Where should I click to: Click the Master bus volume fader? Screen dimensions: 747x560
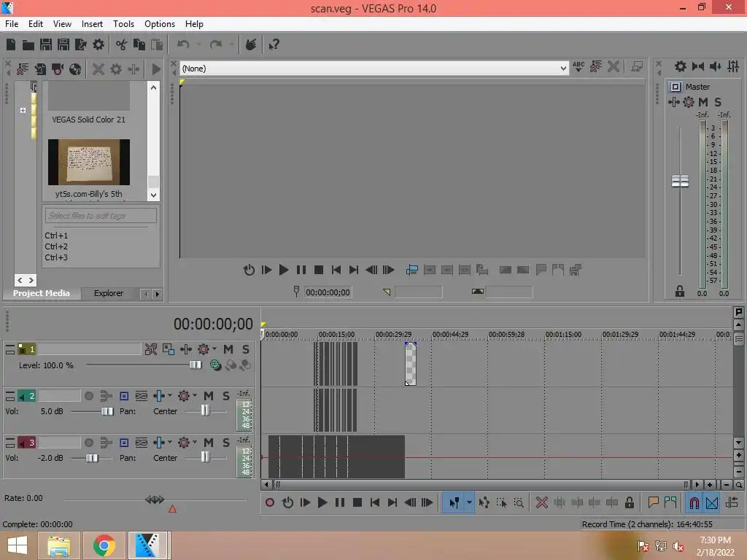pyautogui.click(x=680, y=181)
